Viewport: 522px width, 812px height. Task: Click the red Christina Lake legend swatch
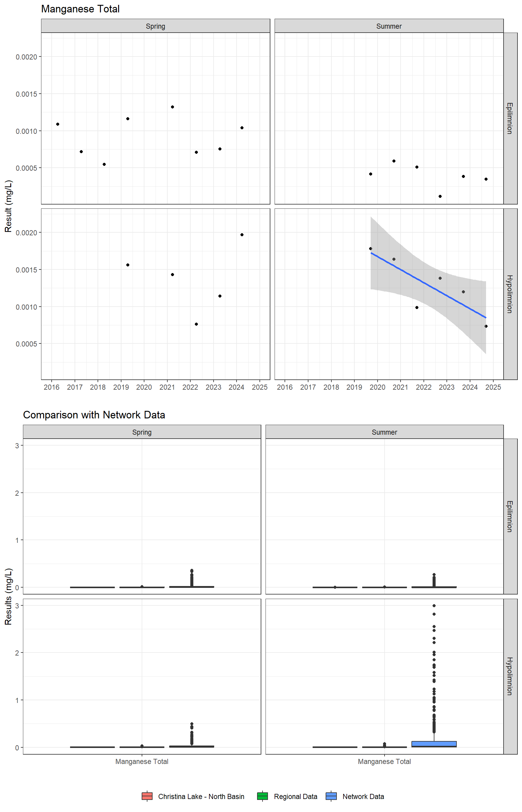[147, 796]
